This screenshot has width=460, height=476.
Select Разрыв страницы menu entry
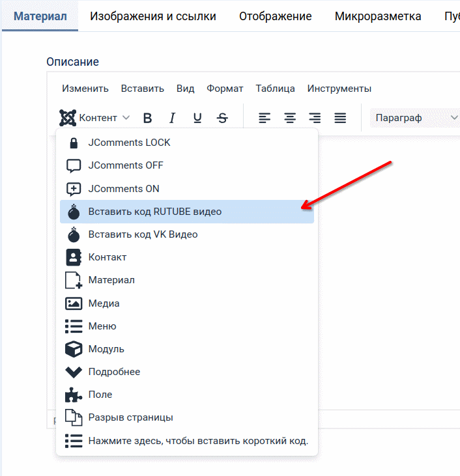[x=187, y=417]
